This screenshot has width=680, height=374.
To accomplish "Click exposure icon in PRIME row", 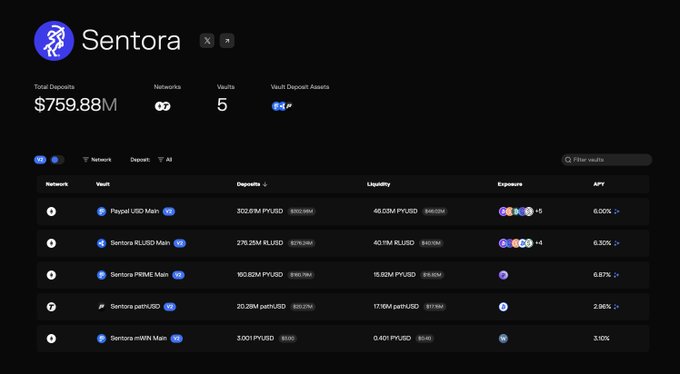I will coord(503,275).
